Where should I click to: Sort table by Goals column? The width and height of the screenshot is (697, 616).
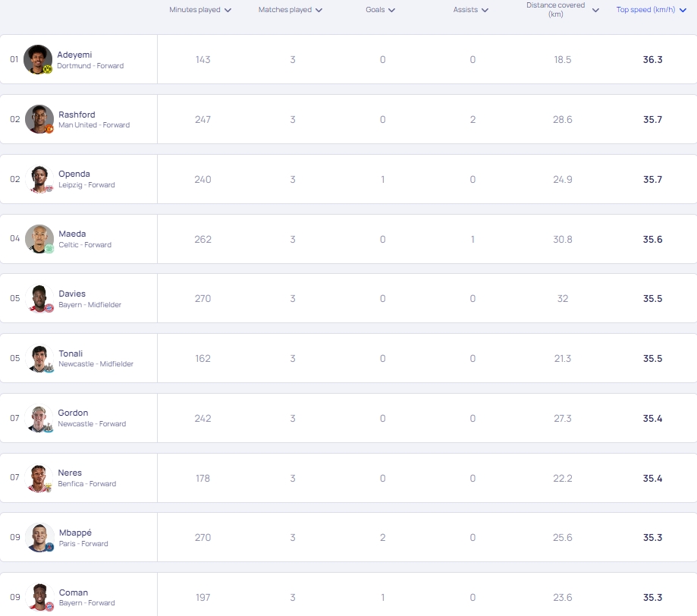click(381, 10)
